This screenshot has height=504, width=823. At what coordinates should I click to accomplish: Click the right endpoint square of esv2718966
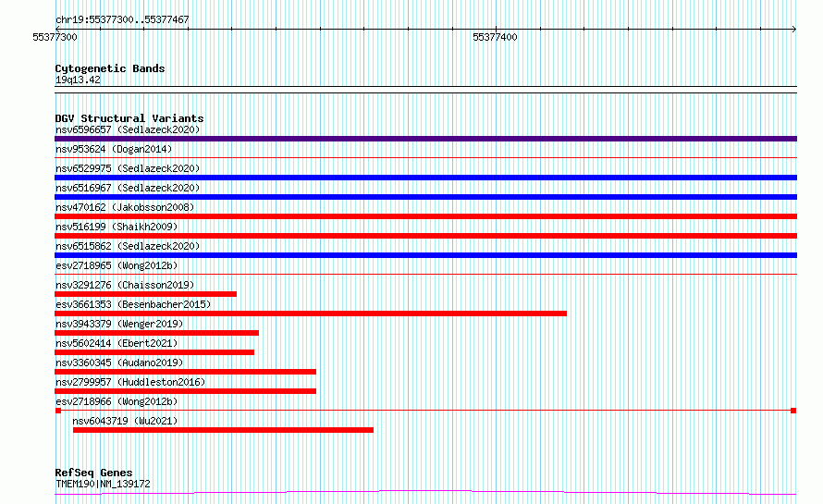coord(793,411)
